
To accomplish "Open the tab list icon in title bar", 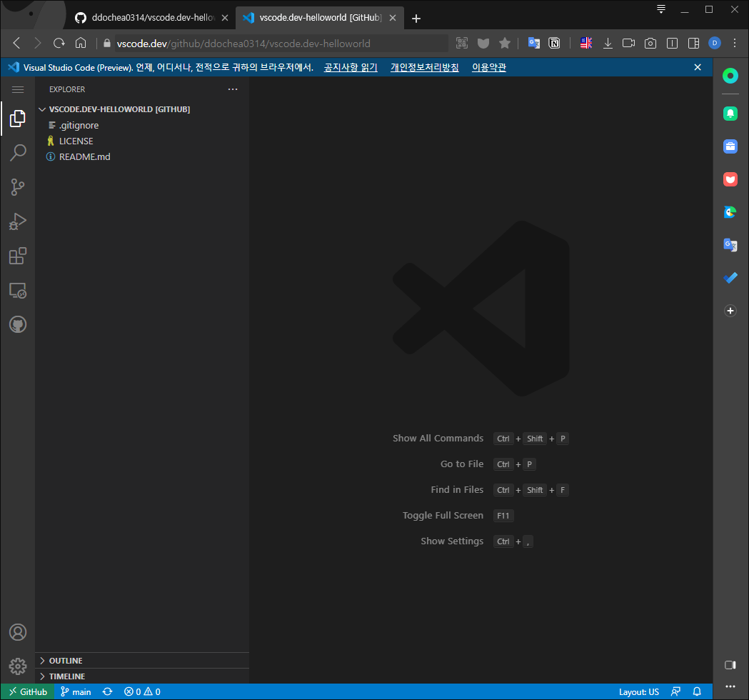I will pos(661,9).
